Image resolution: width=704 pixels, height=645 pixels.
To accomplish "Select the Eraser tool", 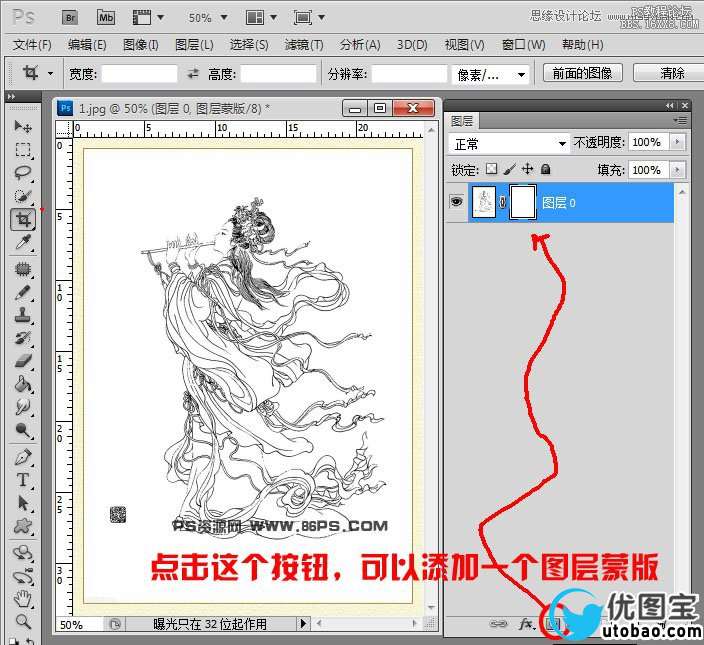I will (23, 361).
